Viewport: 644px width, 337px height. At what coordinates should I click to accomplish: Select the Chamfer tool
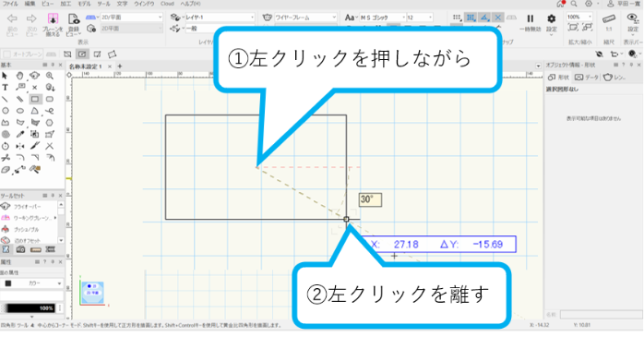tap(35, 157)
